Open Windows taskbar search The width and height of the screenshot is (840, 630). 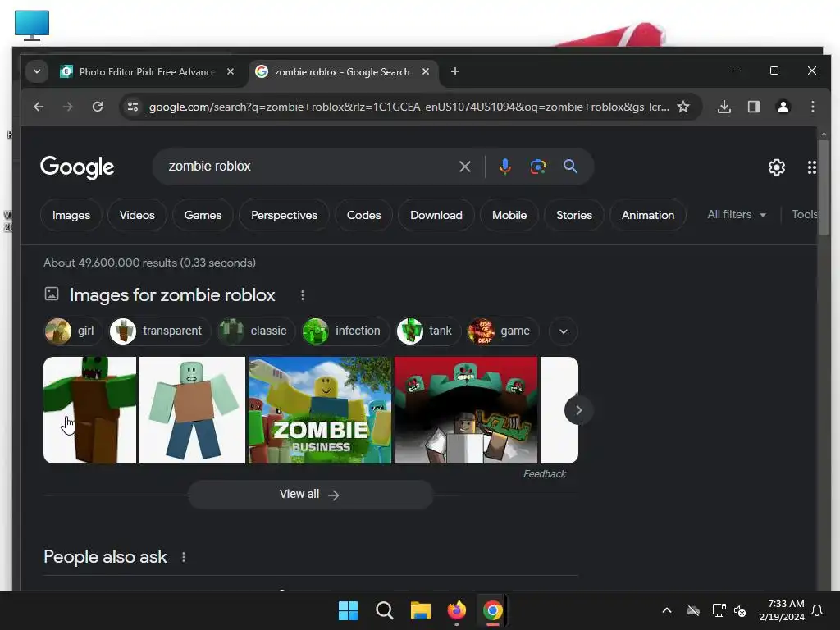point(384,610)
